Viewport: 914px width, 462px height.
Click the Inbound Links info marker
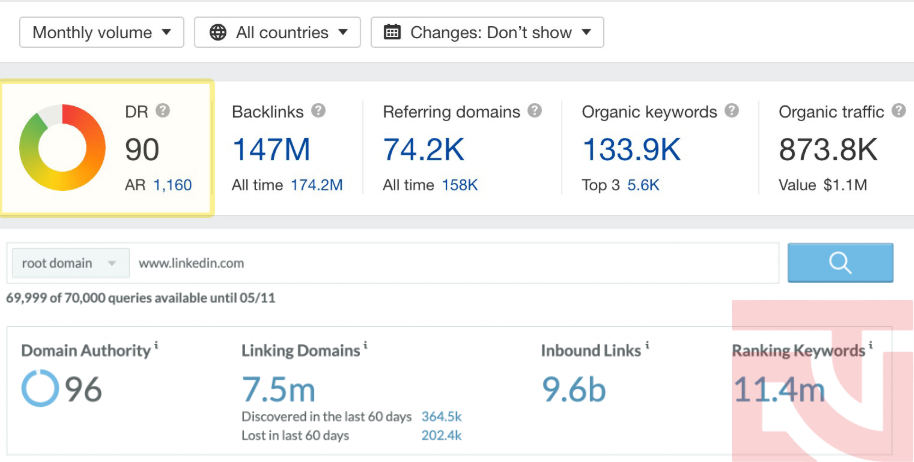647,345
